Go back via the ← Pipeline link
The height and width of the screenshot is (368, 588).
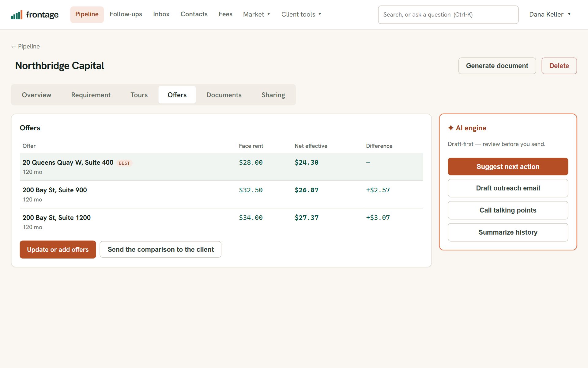[25, 46]
